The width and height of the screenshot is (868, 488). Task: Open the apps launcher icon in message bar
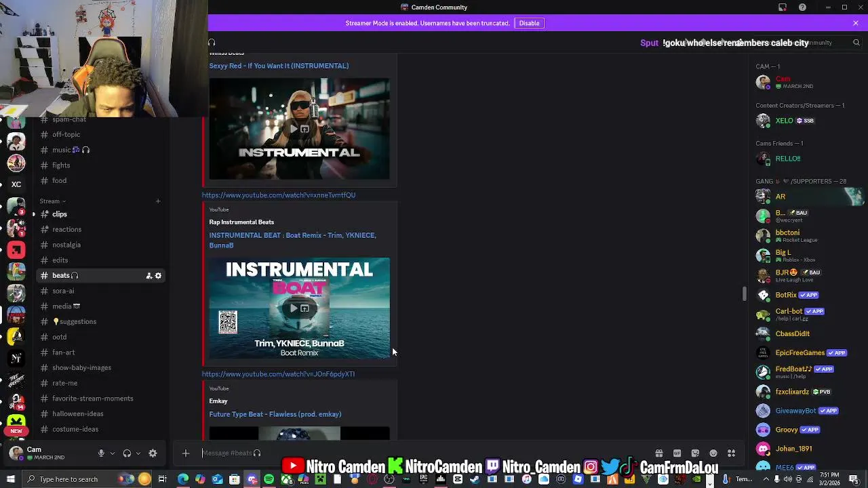click(x=732, y=453)
